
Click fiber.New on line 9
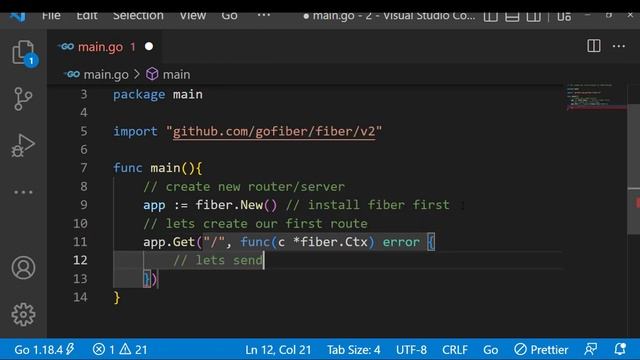[229, 205]
